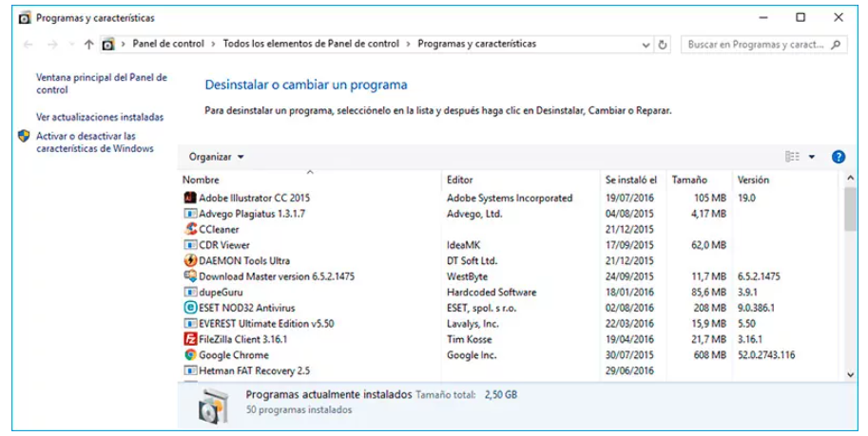Screen dimensions: 868x436
Task: Click the CDR Viewer program icon
Action: 190,244
